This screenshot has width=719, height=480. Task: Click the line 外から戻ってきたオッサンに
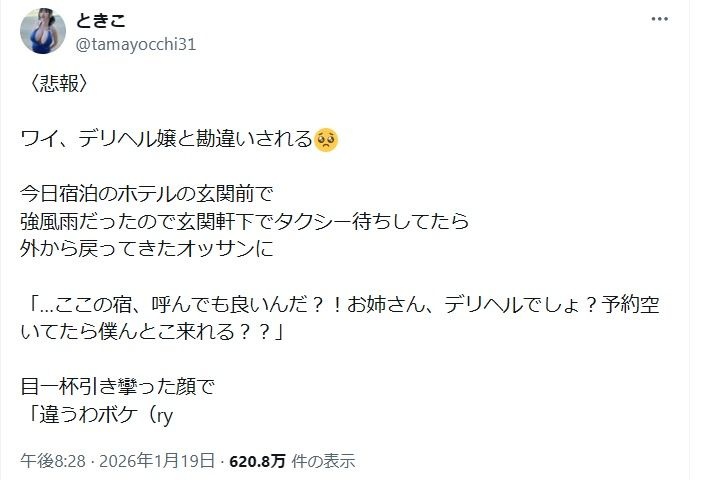click(147, 248)
